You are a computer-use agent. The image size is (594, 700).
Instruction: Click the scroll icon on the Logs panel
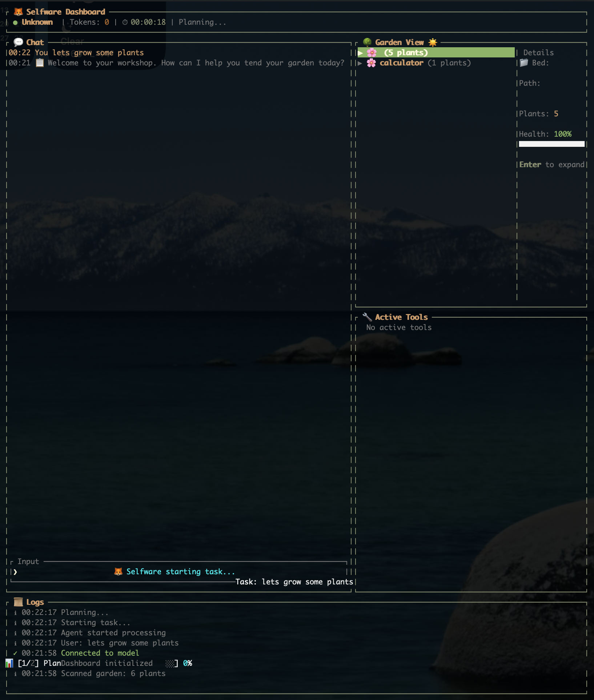pos(18,602)
